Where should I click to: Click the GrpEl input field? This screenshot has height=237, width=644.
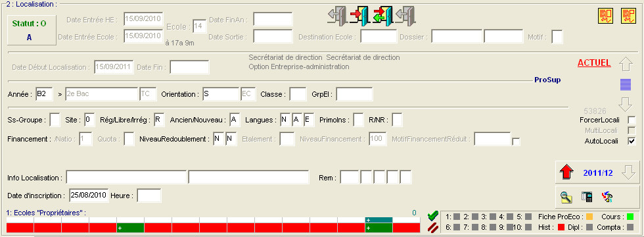[354, 94]
